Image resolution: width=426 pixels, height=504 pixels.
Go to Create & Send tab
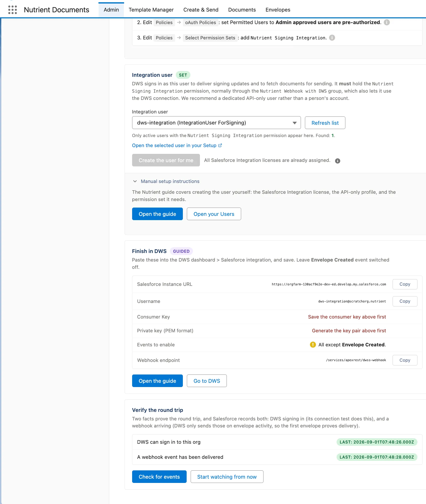(x=201, y=10)
